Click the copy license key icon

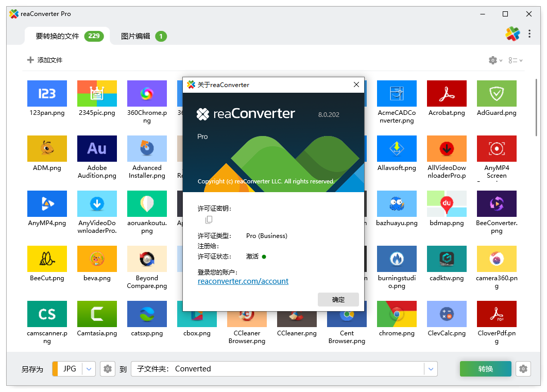tap(209, 220)
